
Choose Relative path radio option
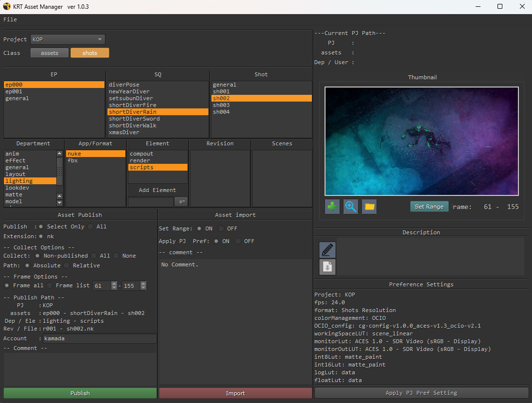click(67, 265)
